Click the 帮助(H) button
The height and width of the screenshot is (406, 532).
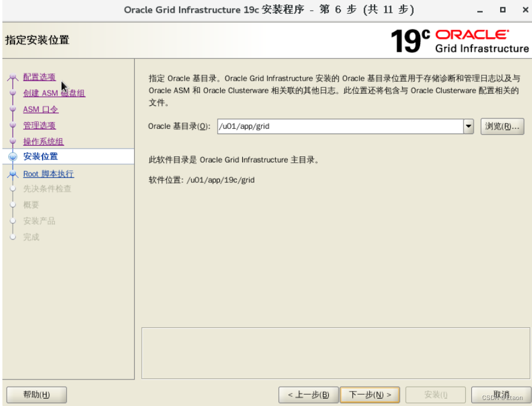pos(37,395)
